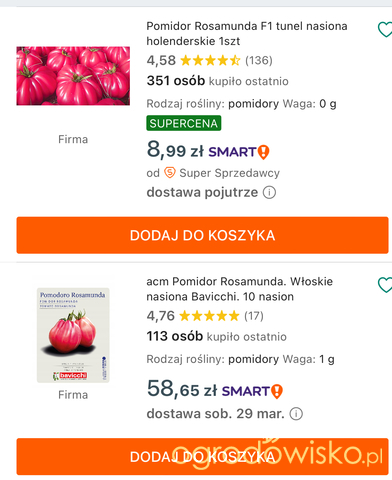
Task: Add Rosamunda F1 tunel listing to favorites
Action: click(385, 29)
